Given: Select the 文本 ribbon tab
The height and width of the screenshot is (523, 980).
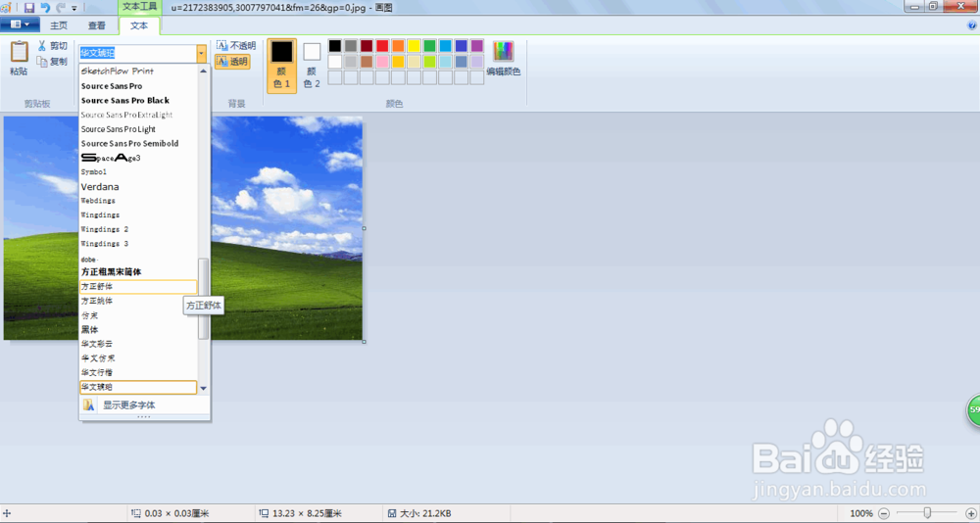Looking at the screenshot, I should click(139, 25).
